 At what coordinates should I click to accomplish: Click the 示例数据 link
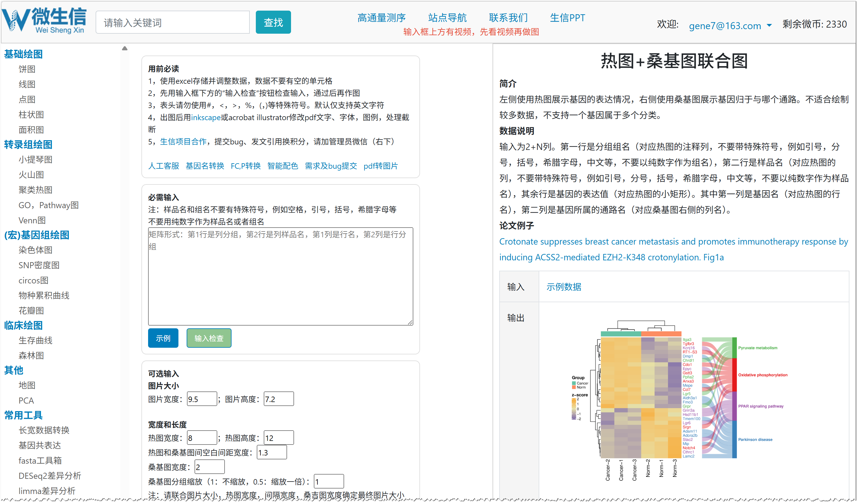(x=564, y=287)
